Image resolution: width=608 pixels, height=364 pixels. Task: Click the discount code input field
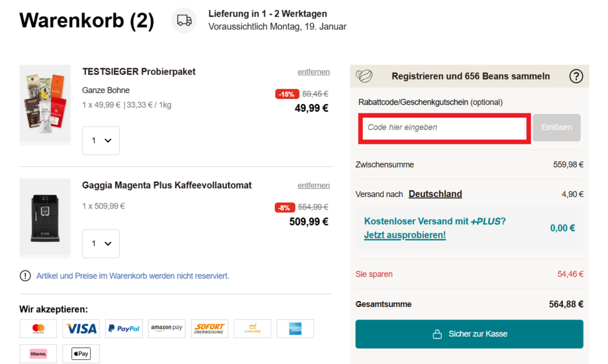pyautogui.click(x=444, y=128)
